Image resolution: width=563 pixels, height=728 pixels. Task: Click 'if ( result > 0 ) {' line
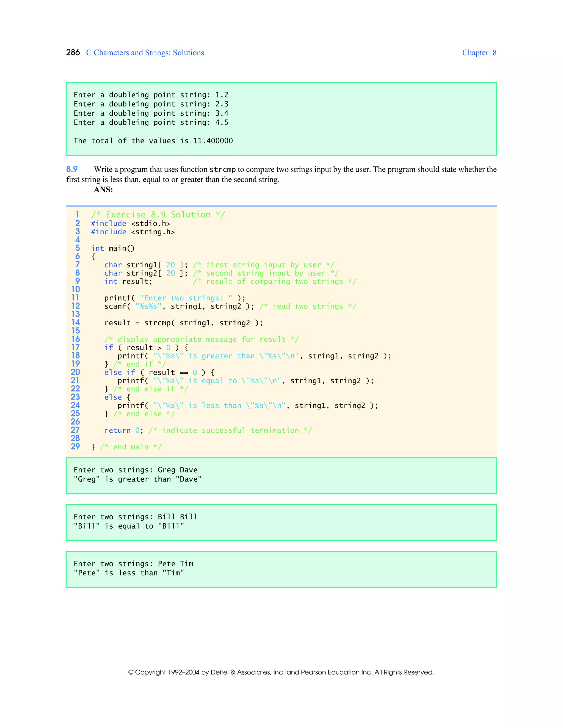point(146,347)
